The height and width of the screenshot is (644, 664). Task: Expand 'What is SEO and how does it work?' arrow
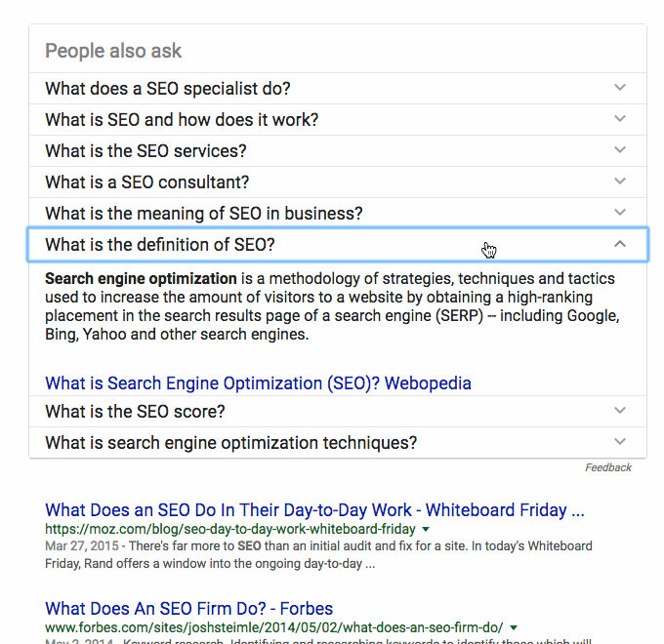point(619,119)
